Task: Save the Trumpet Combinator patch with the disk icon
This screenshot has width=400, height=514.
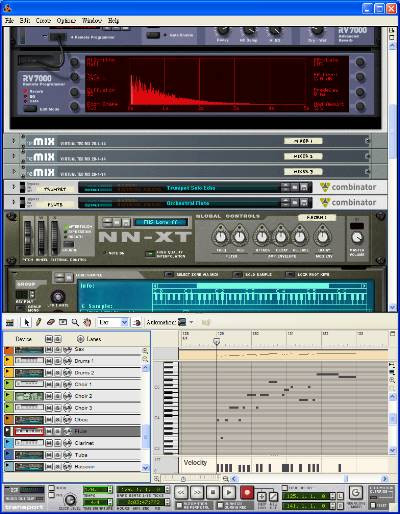Action: pyautogui.click(x=304, y=188)
